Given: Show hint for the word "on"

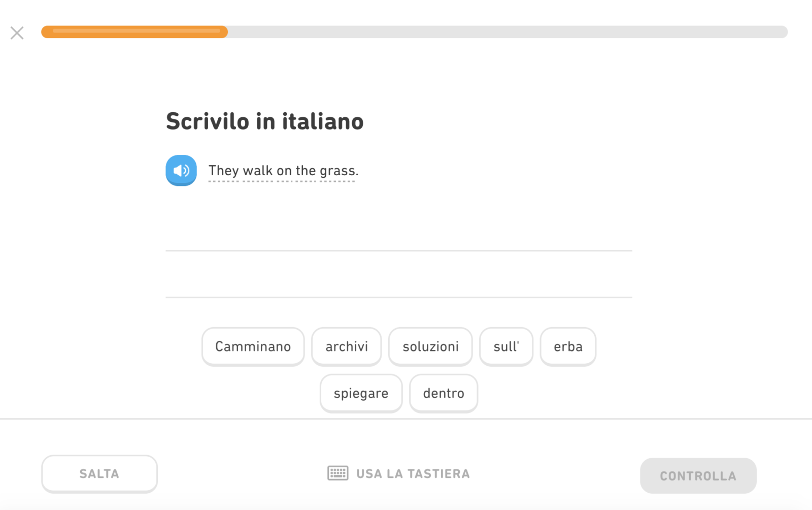Looking at the screenshot, I should (284, 171).
